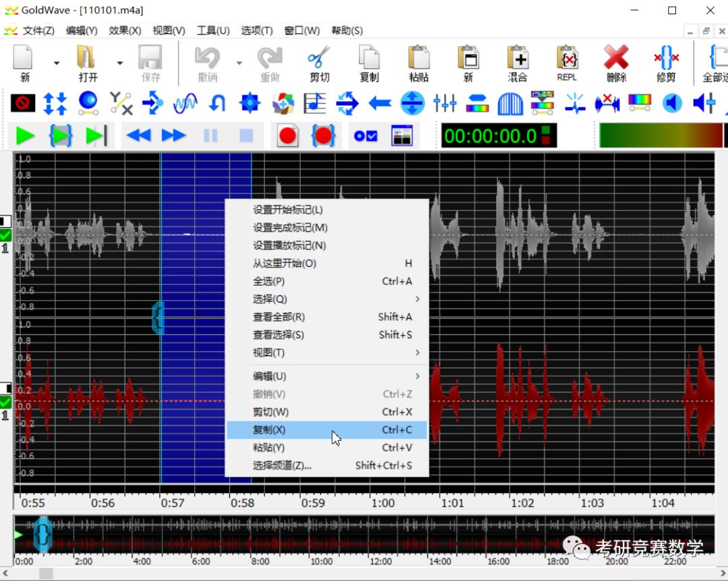Click the blue speaker volume effect icon
Screen dimensions: 728x581
point(672,102)
